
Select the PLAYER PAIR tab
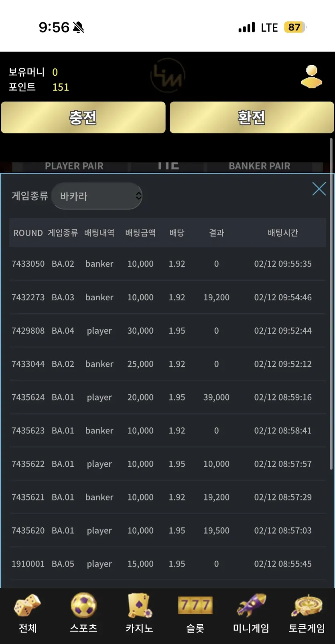coord(74,166)
